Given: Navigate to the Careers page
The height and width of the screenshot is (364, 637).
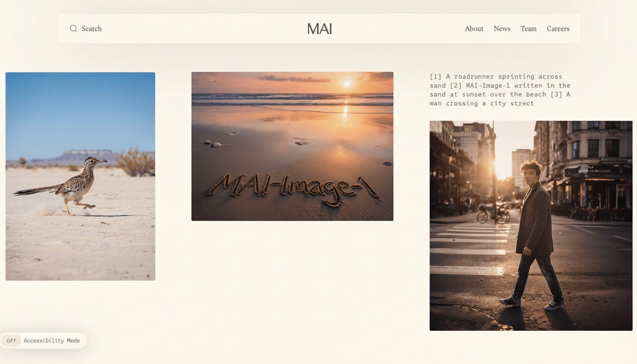Looking at the screenshot, I should coord(558,28).
